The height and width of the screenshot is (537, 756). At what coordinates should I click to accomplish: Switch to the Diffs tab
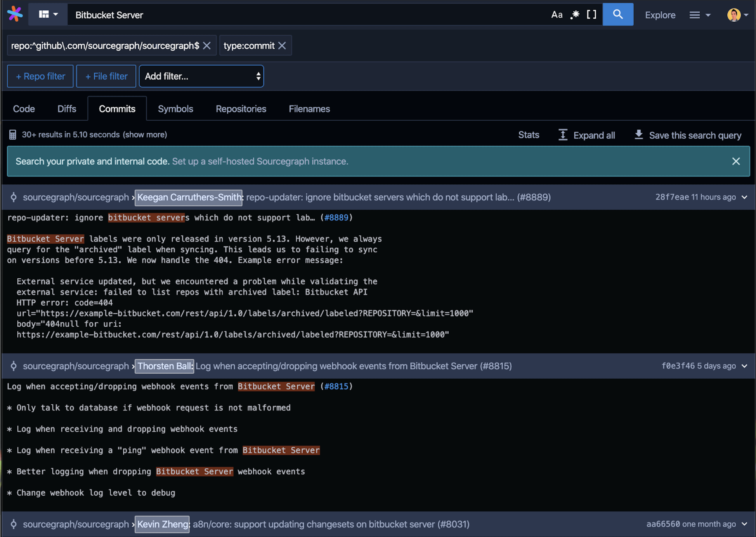tap(67, 109)
